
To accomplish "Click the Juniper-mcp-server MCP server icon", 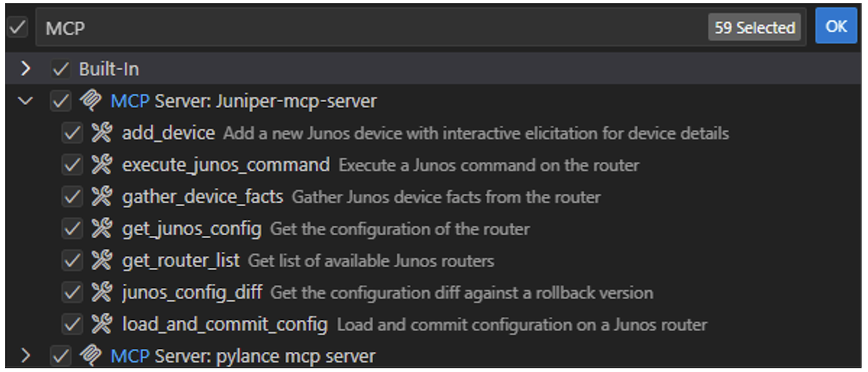I will (x=90, y=101).
